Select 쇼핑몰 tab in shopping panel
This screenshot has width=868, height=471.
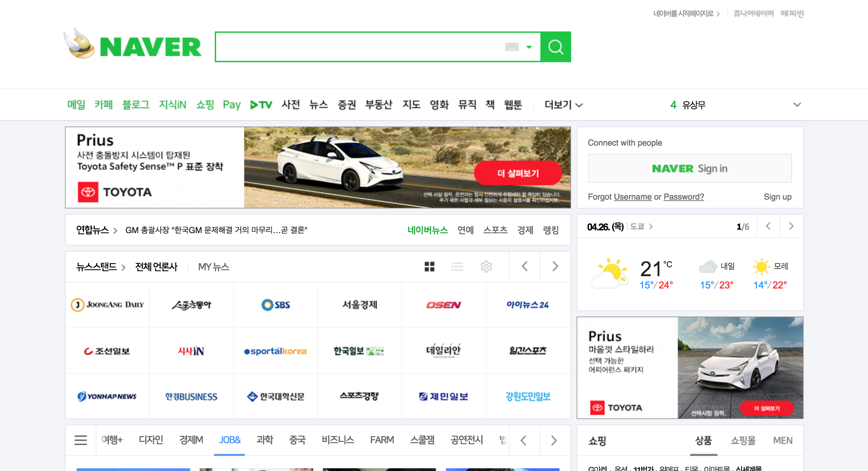click(743, 441)
